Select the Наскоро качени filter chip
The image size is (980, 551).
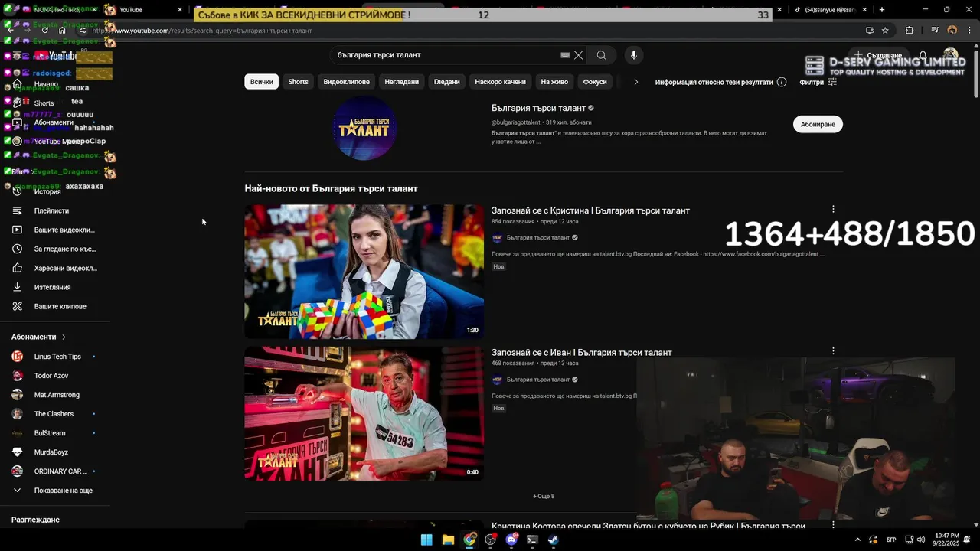click(500, 82)
